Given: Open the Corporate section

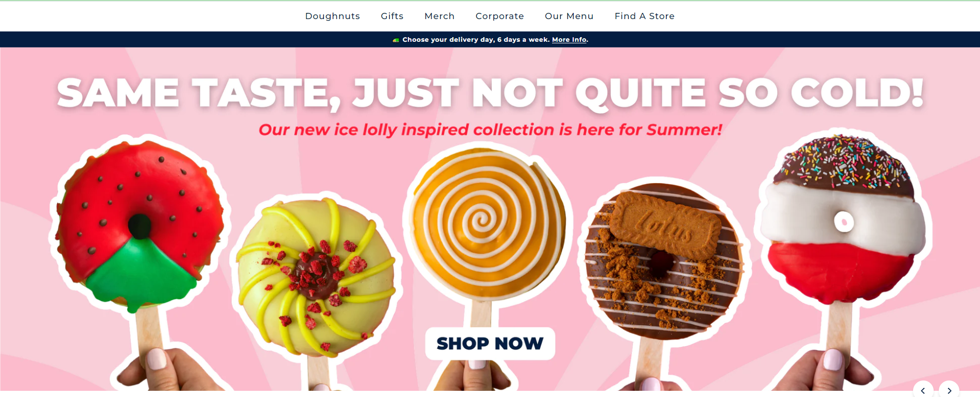Looking at the screenshot, I should 500,16.
